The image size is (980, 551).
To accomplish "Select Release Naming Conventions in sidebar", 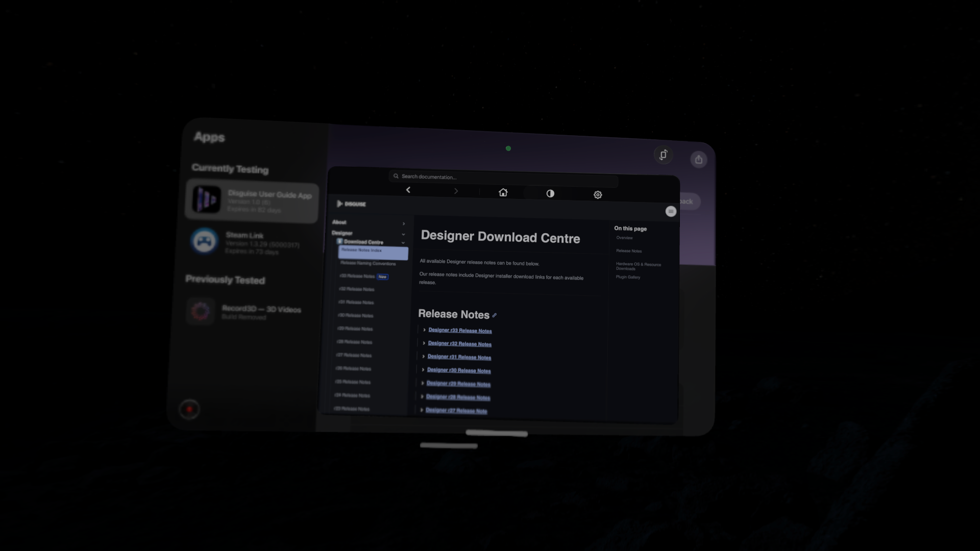I will point(368,263).
